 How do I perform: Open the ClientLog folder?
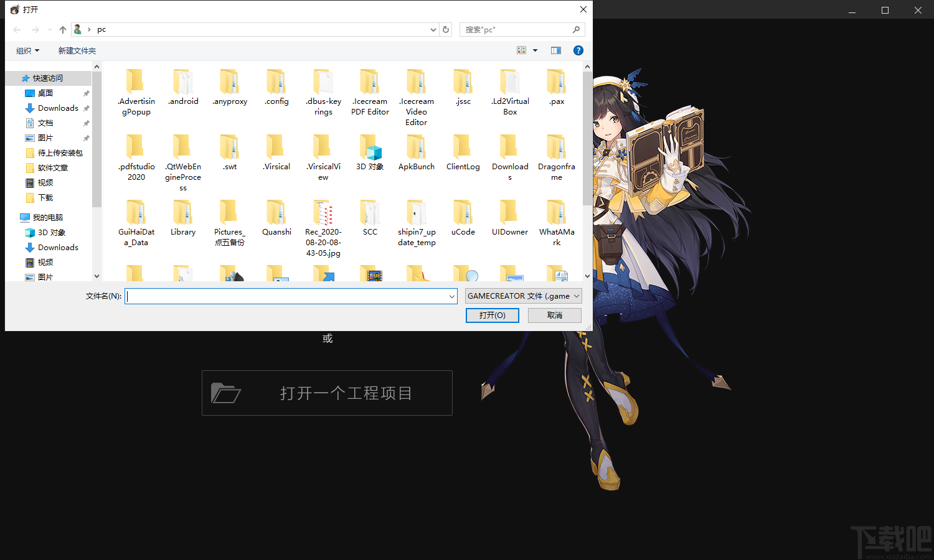463,152
